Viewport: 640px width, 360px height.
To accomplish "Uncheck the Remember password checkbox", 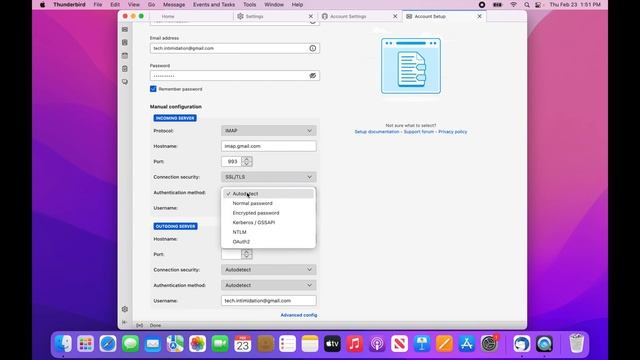I will pyautogui.click(x=153, y=89).
